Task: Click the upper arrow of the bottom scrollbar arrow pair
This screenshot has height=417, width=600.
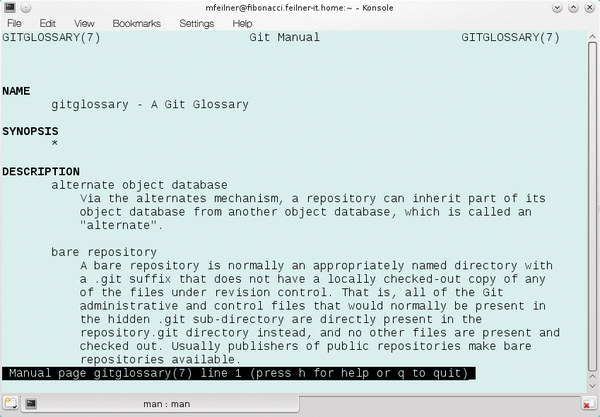Action: [592, 377]
